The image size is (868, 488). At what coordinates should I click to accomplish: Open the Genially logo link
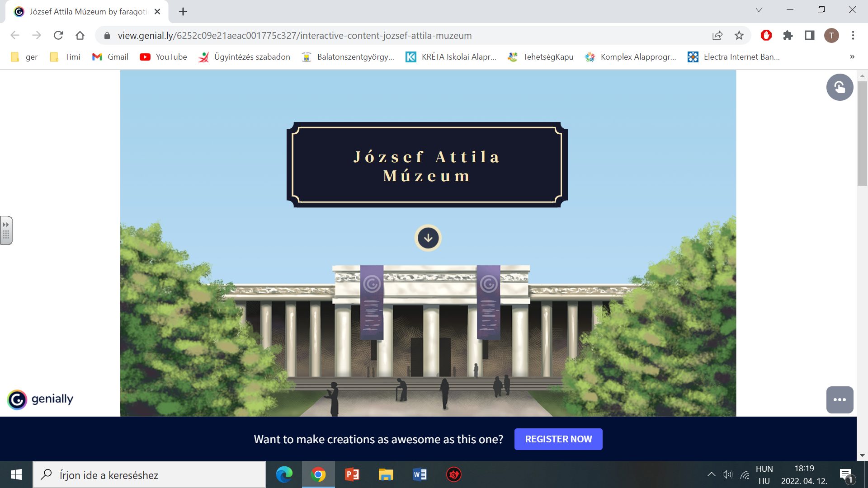pyautogui.click(x=40, y=399)
